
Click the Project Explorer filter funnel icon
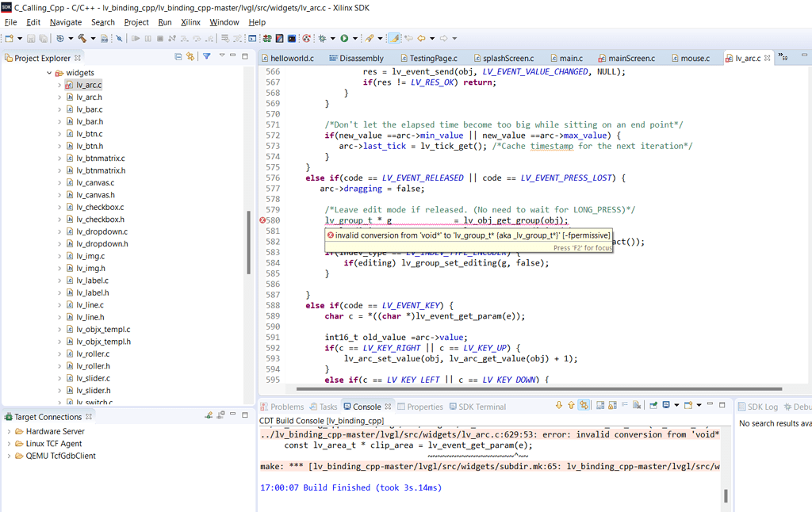tap(207, 56)
